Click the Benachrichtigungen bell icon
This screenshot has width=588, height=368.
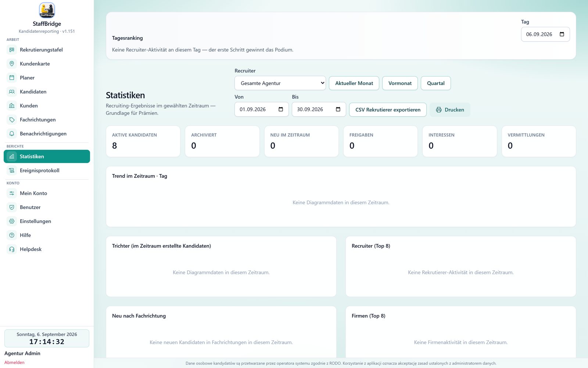click(12, 134)
